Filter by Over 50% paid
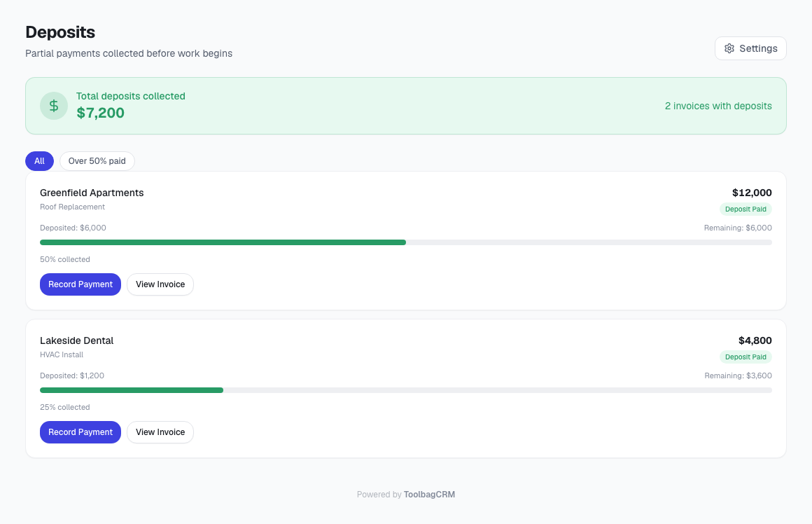 pyautogui.click(x=97, y=161)
